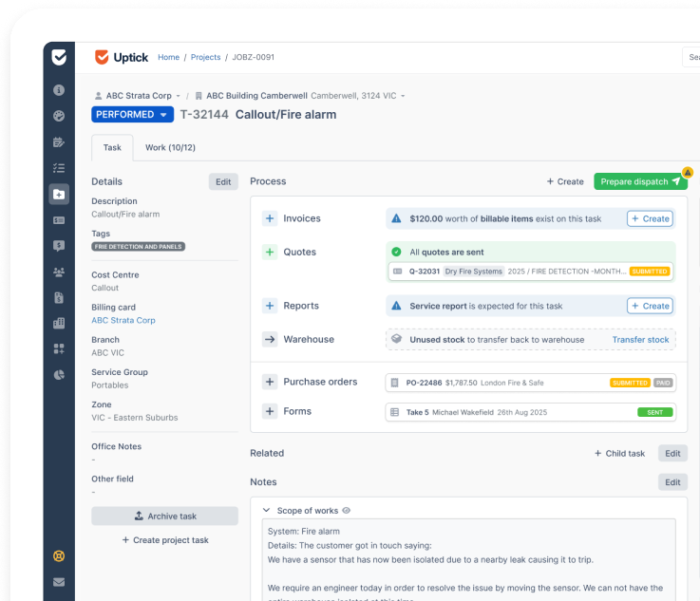Click the warning badge on Prepare dispatch
700x601 pixels.
[688, 172]
